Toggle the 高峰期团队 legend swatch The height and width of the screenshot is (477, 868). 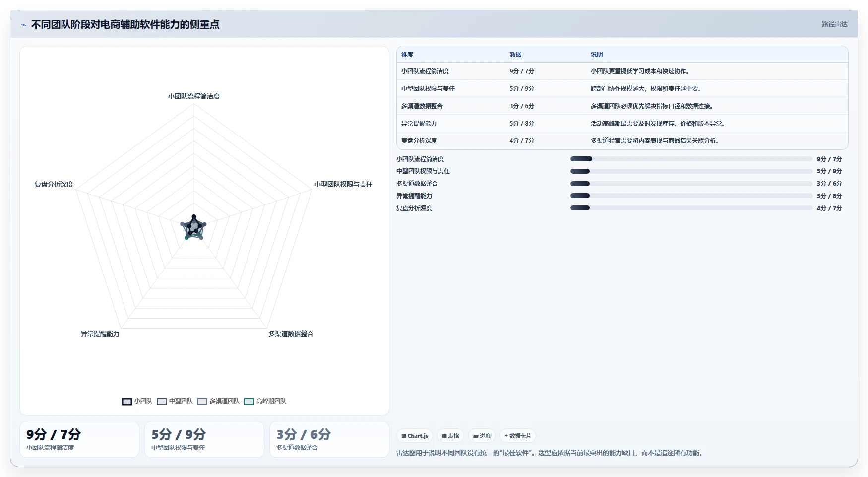point(249,401)
